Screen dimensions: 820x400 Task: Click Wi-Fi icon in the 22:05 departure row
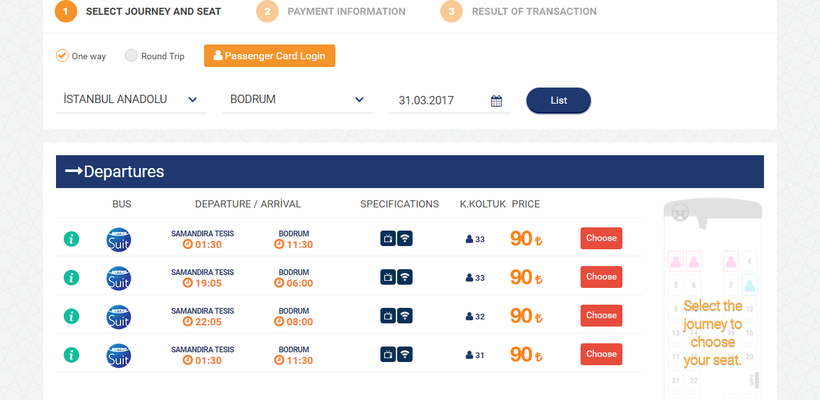[x=405, y=316]
